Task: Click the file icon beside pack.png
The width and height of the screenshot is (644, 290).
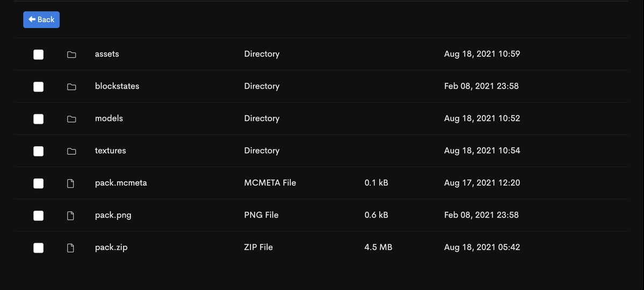Action: 70,215
